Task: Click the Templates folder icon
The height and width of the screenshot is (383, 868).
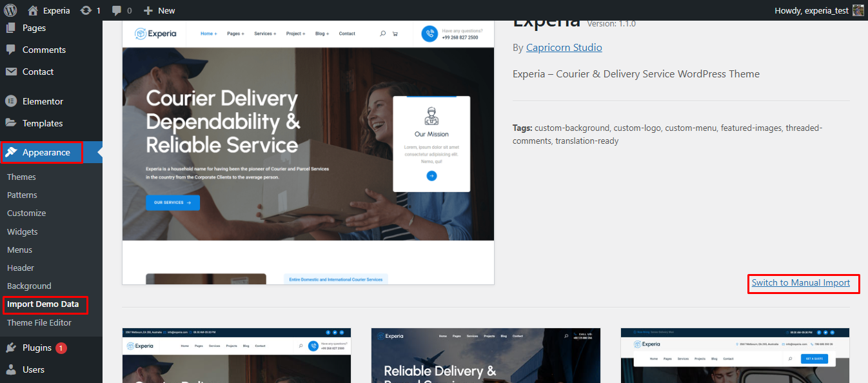Action: click(10, 123)
